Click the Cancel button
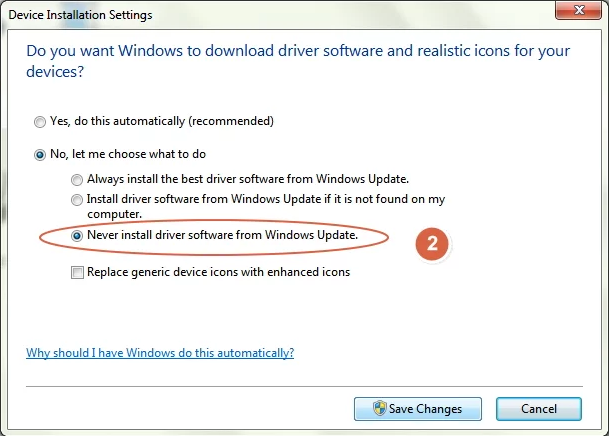609x436 pixels. [539, 409]
